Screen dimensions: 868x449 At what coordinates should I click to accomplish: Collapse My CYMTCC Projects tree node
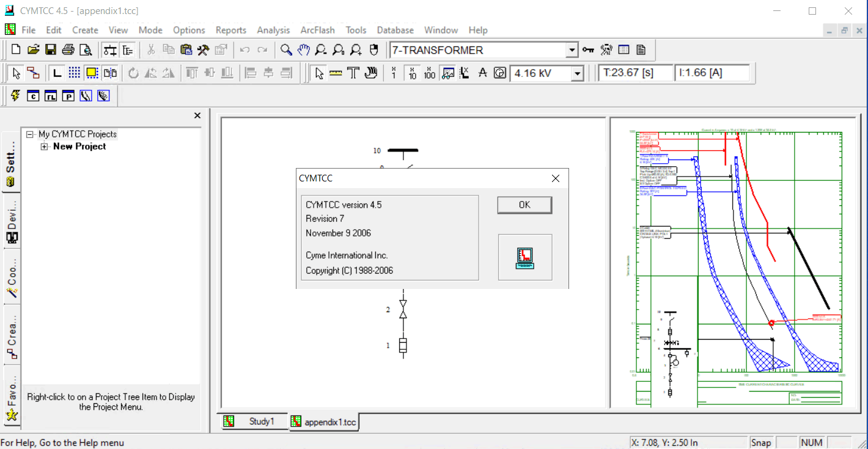(x=30, y=134)
